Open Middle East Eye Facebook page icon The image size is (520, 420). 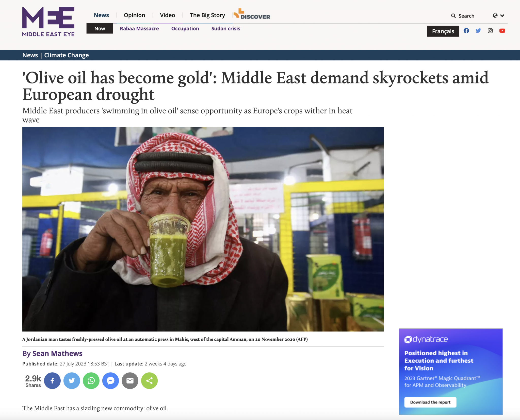466,31
